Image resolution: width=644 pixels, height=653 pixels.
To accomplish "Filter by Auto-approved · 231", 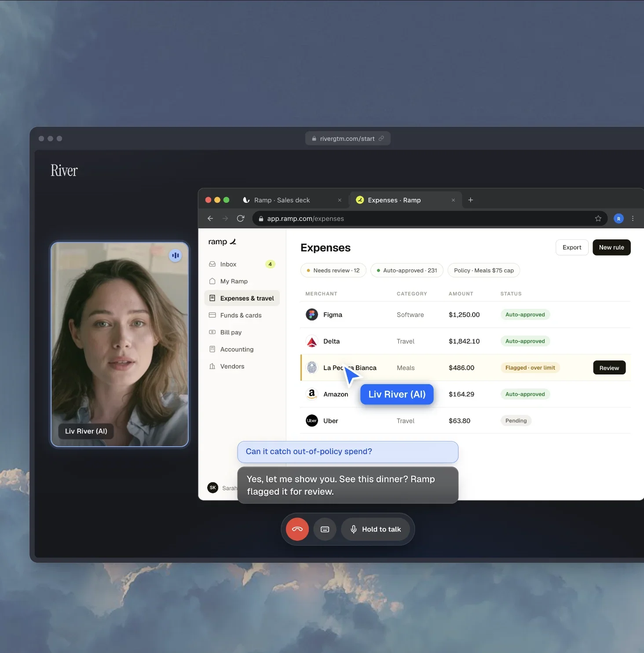I will click(x=407, y=270).
